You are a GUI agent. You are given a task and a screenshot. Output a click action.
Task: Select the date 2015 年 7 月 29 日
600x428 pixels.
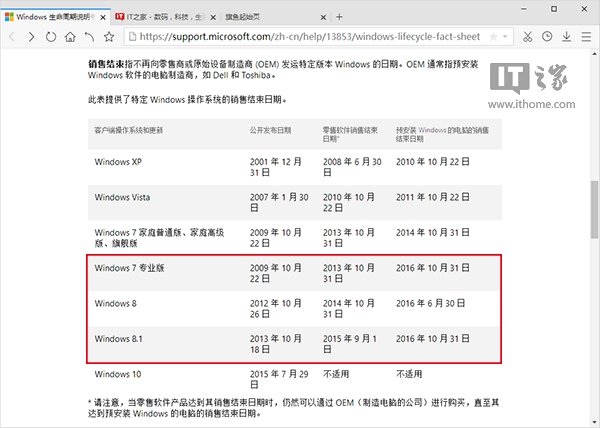[279, 379]
